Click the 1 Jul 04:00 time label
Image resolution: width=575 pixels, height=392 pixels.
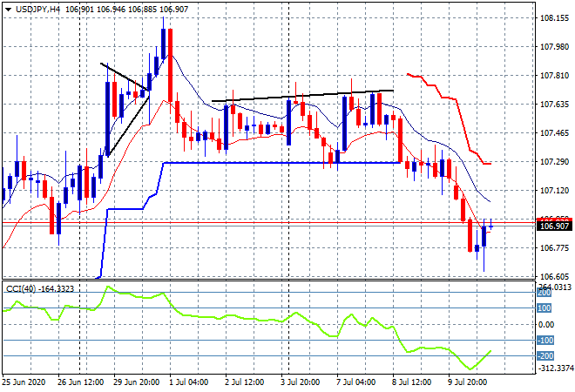tap(189, 382)
